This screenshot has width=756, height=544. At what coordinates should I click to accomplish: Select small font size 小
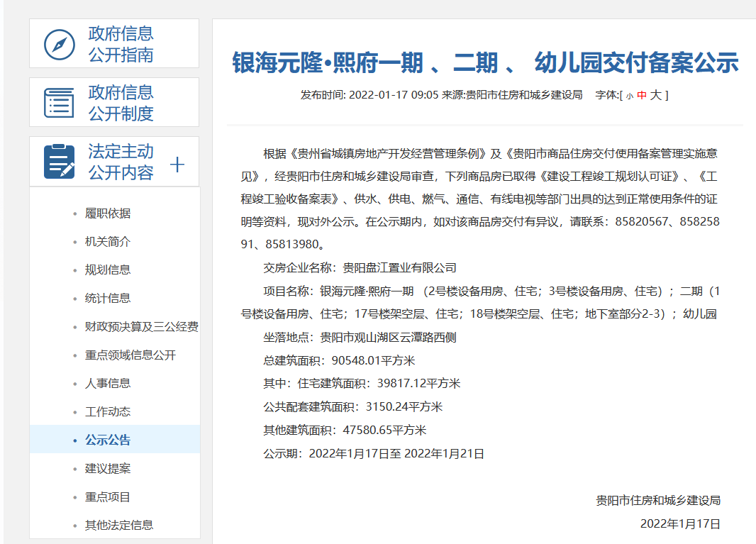[629, 95]
